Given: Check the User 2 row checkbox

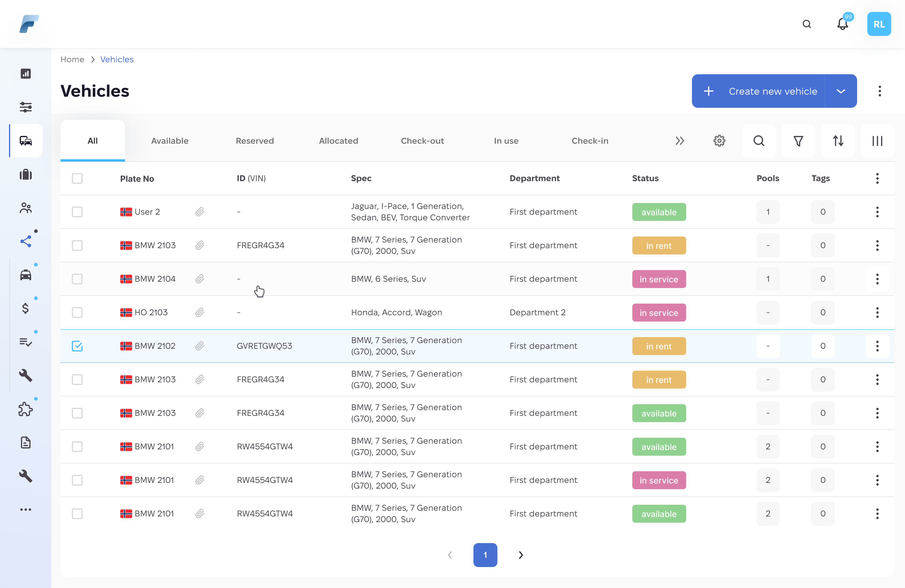Looking at the screenshot, I should coord(77,212).
